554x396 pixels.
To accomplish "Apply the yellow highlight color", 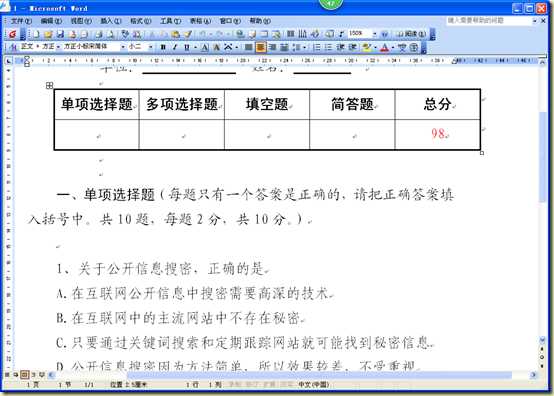I will (x=367, y=47).
